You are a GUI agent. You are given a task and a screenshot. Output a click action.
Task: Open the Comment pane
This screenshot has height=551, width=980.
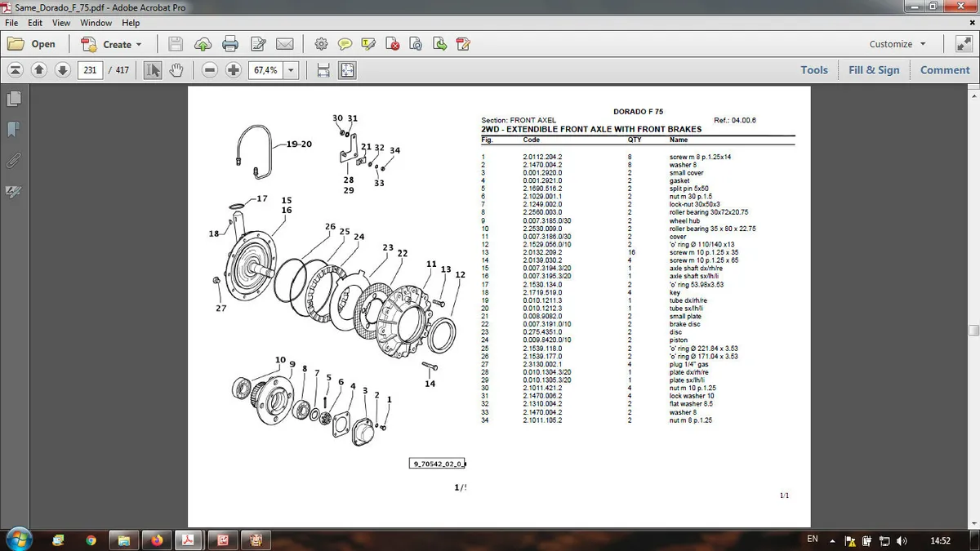point(945,70)
